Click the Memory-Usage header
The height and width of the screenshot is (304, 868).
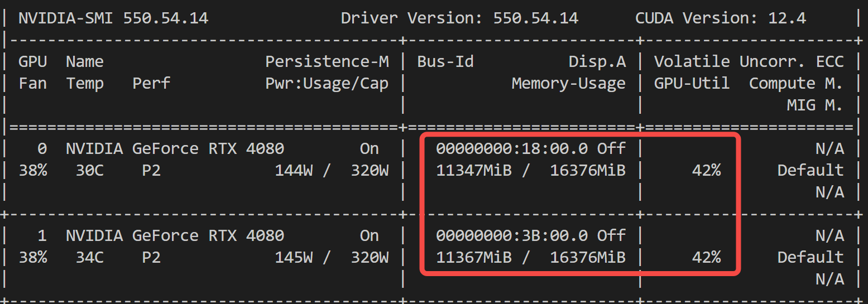coord(569,84)
